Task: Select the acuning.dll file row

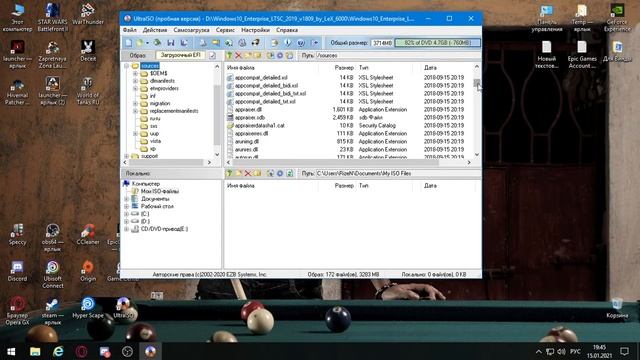Action: (x=350, y=142)
